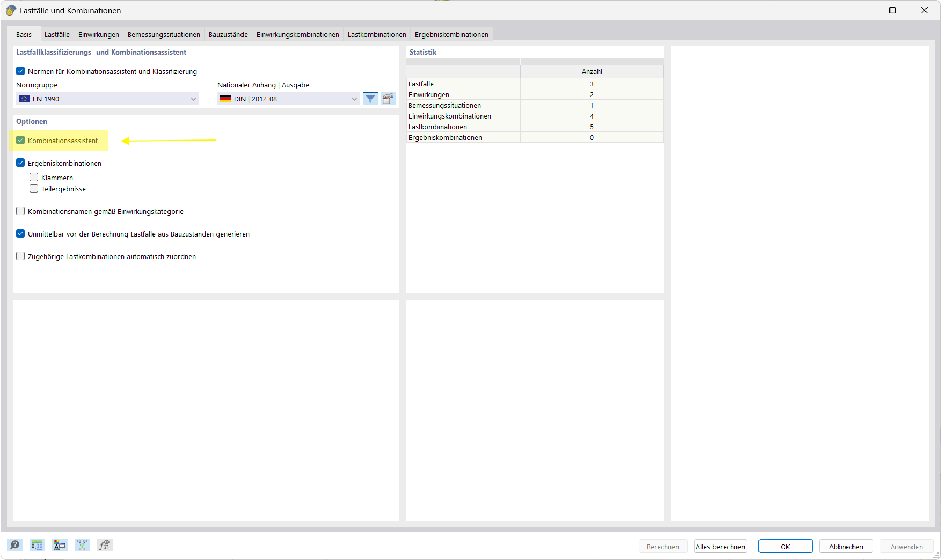Viewport: 941px width, 560px height.
Task: Click the default settings hand icon beside the filter
Action: pyautogui.click(x=388, y=99)
